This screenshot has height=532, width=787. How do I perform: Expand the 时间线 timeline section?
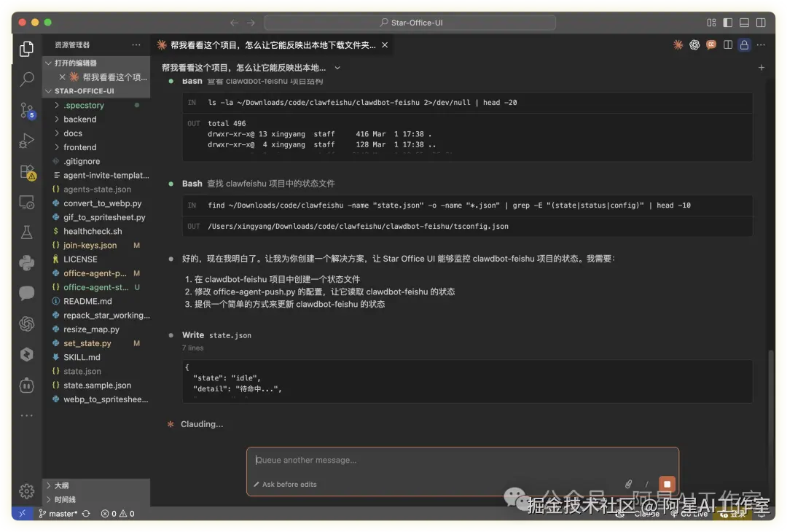(96, 499)
